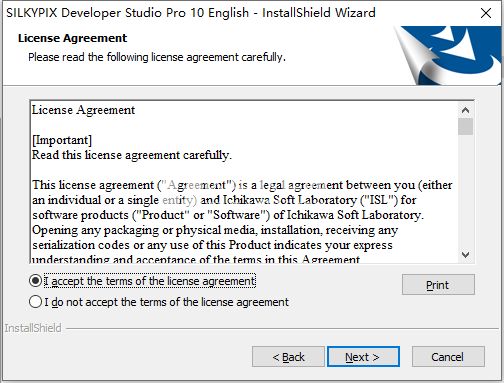Cancel the installation wizard
Image resolution: width=504 pixels, height=383 pixels.
[448, 357]
